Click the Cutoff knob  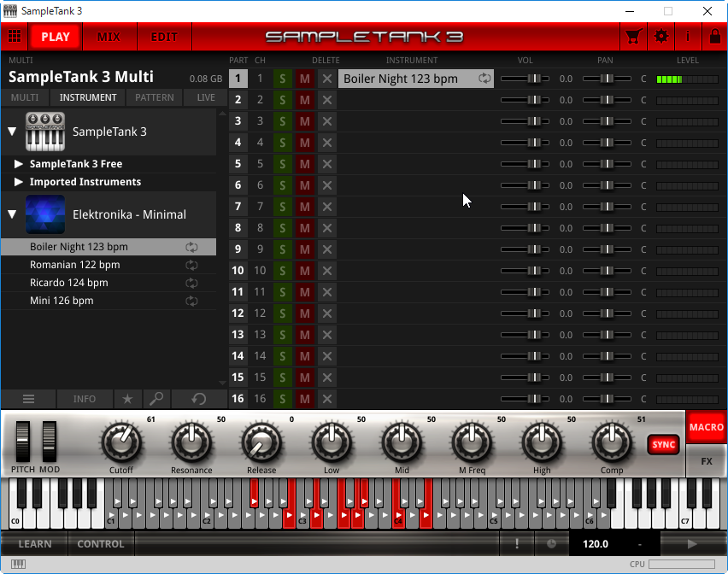(121, 442)
